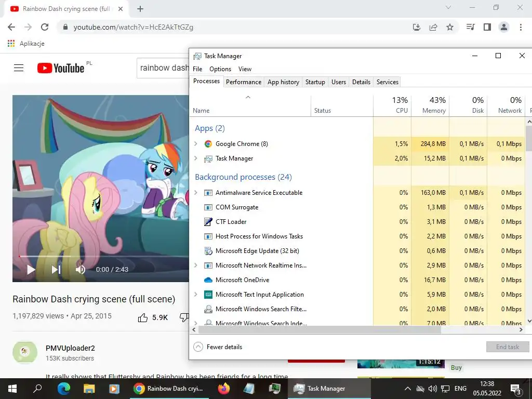Open Windows Start menu
Viewport: 532px width, 399px height.
tap(12, 389)
